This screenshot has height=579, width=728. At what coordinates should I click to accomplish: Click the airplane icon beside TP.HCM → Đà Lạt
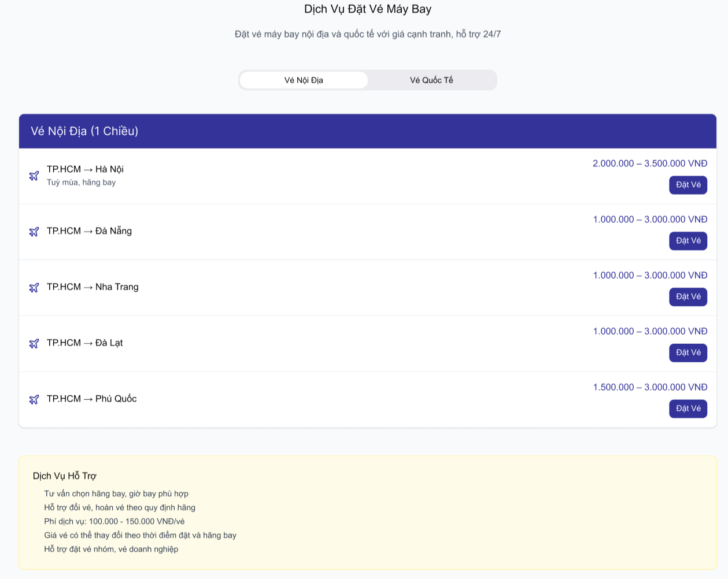pyautogui.click(x=34, y=344)
